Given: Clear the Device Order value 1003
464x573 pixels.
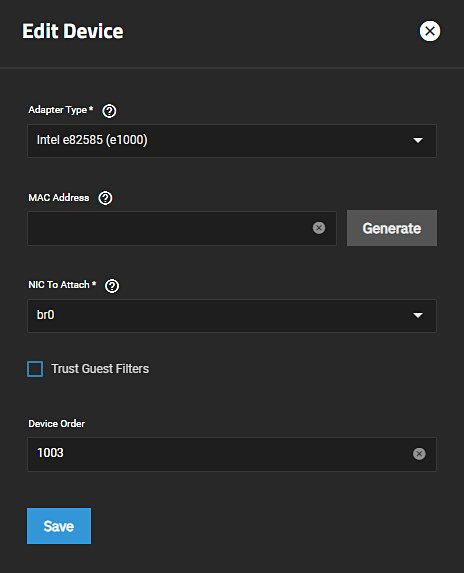Looking at the screenshot, I should pyautogui.click(x=419, y=454).
